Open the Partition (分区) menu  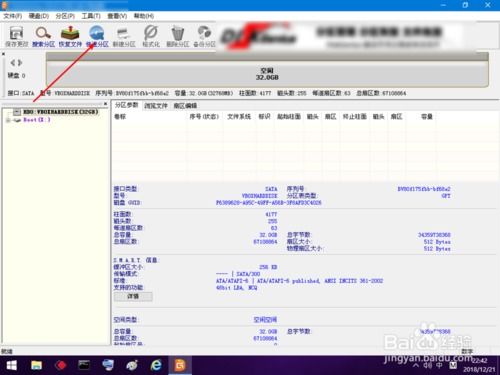[65, 16]
